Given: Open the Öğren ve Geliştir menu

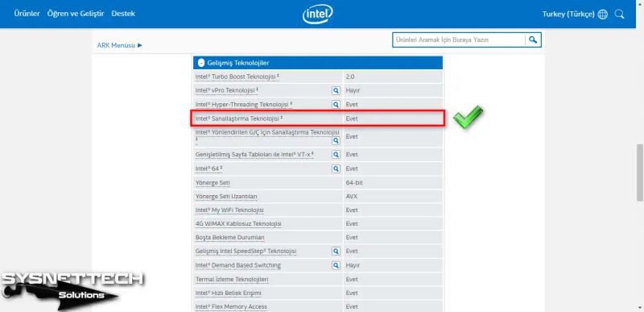Looking at the screenshot, I should tap(76, 14).
